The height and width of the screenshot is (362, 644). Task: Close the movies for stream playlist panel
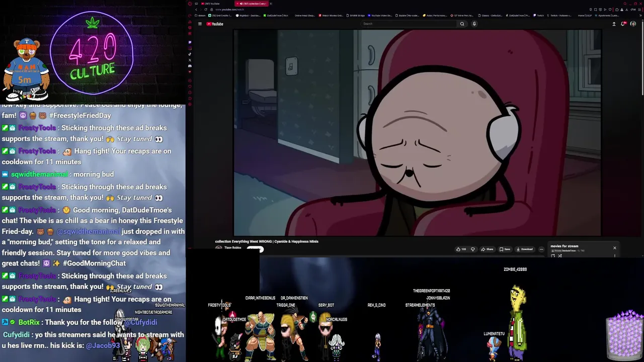(614, 248)
